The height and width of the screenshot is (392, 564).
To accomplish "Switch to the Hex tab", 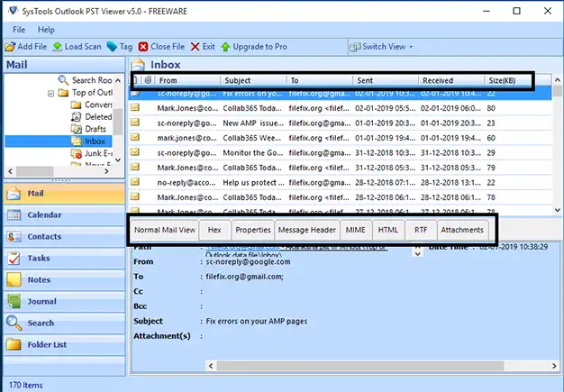I will click(x=214, y=230).
